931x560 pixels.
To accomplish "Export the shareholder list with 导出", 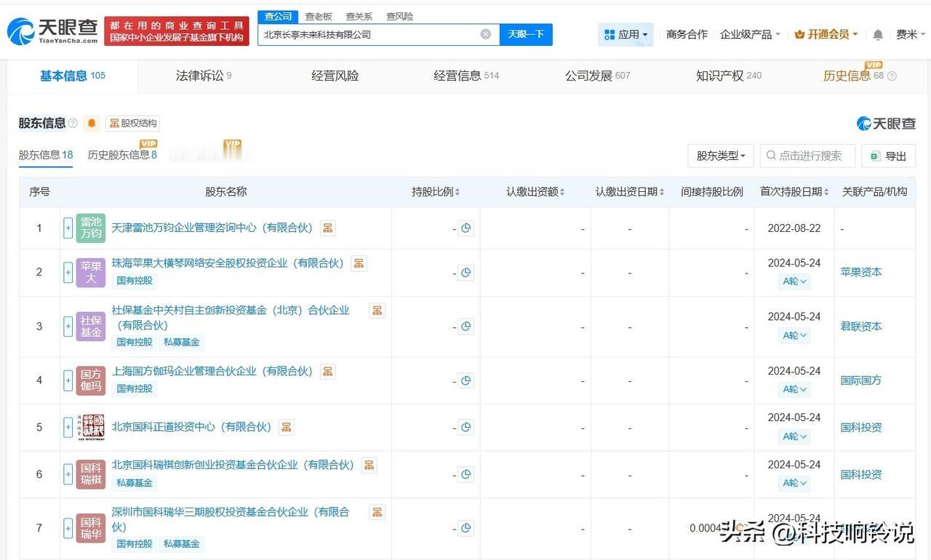I will point(889,156).
